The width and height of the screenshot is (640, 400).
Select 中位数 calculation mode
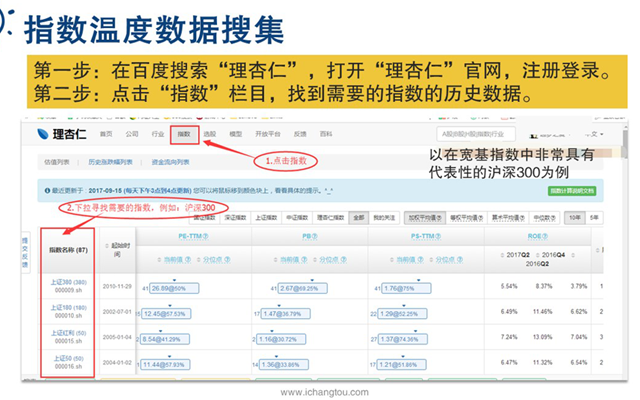[544, 218]
